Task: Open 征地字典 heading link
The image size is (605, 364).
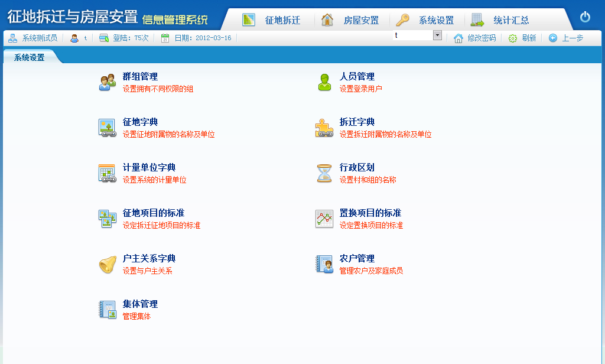Action: 140,122
